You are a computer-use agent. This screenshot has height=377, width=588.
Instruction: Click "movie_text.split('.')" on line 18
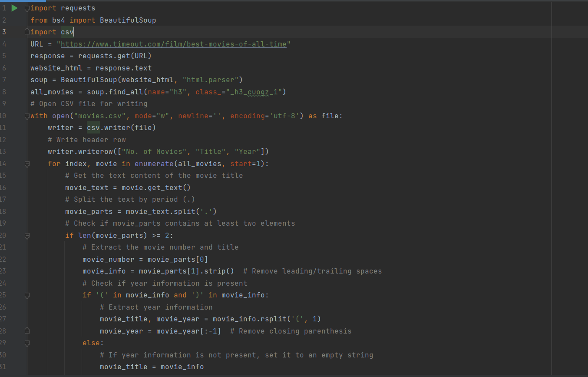click(x=172, y=211)
